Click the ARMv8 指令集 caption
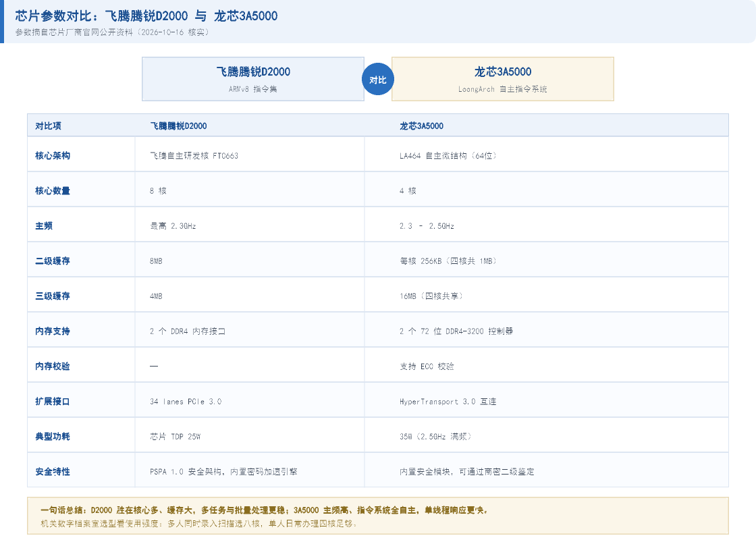This screenshot has height=540, width=756. pyautogui.click(x=252, y=89)
